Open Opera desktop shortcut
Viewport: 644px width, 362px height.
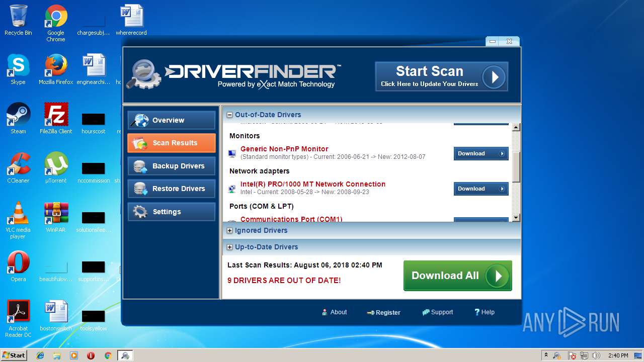click(18, 266)
